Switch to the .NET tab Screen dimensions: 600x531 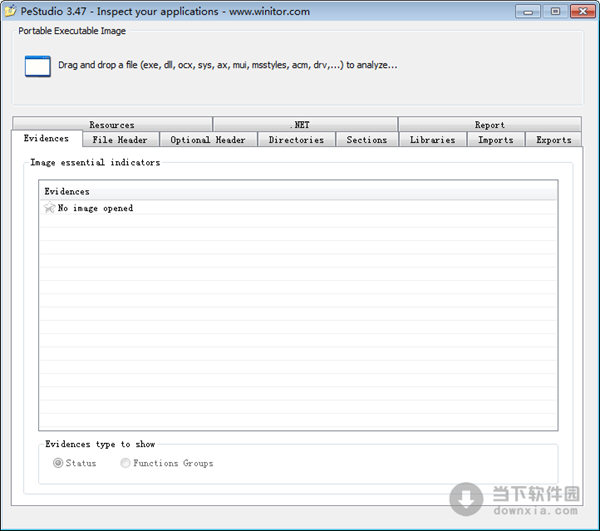point(305,125)
